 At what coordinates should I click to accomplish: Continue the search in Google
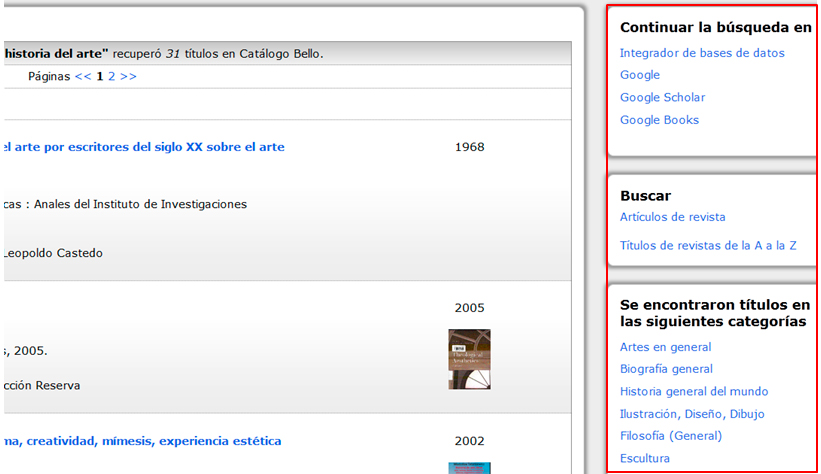640,75
